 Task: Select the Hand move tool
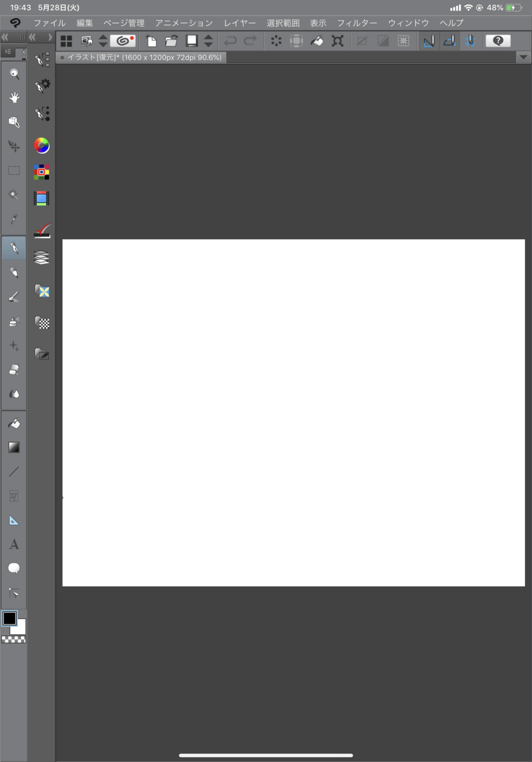(x=14, y=98)
